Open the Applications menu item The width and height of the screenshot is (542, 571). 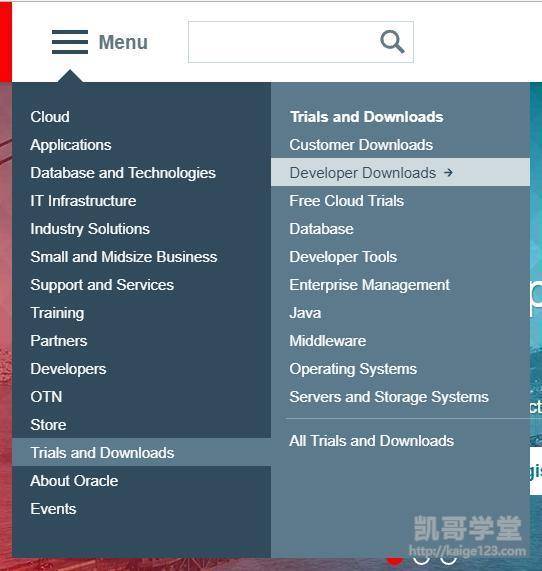click(71, 145)
